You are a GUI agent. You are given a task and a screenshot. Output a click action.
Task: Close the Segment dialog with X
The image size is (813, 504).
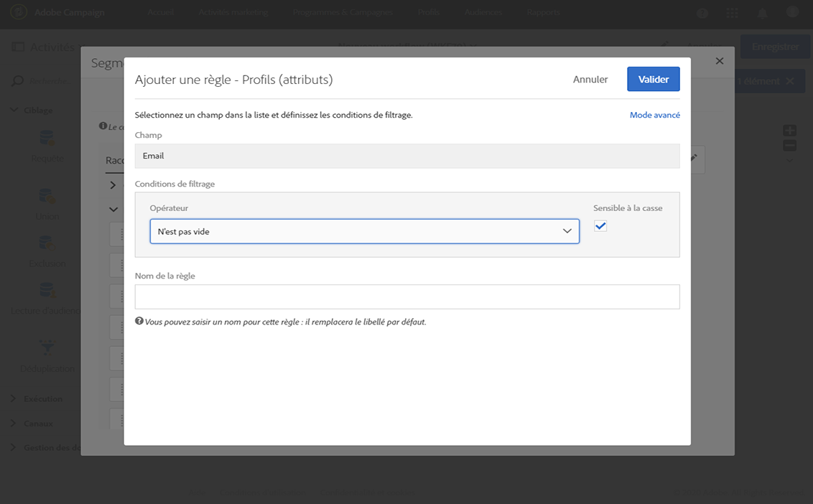pos(720,62)
